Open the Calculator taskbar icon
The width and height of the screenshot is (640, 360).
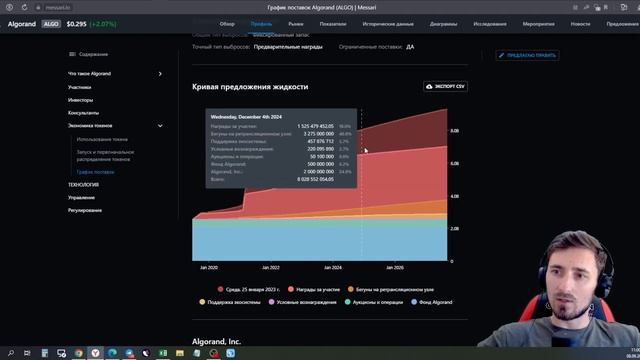point(44,353)
